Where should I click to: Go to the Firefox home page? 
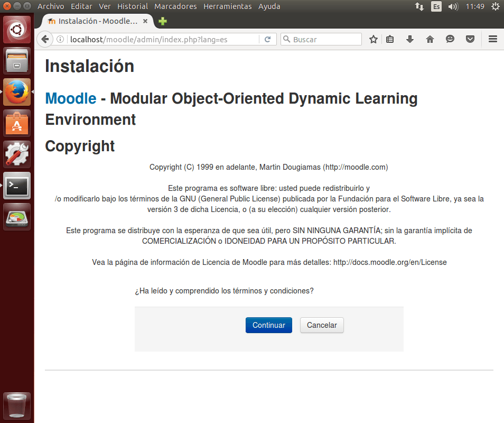430,39
